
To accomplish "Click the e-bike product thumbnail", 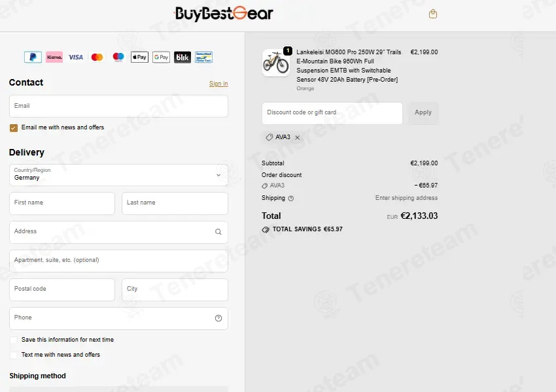I will point(276,63).
